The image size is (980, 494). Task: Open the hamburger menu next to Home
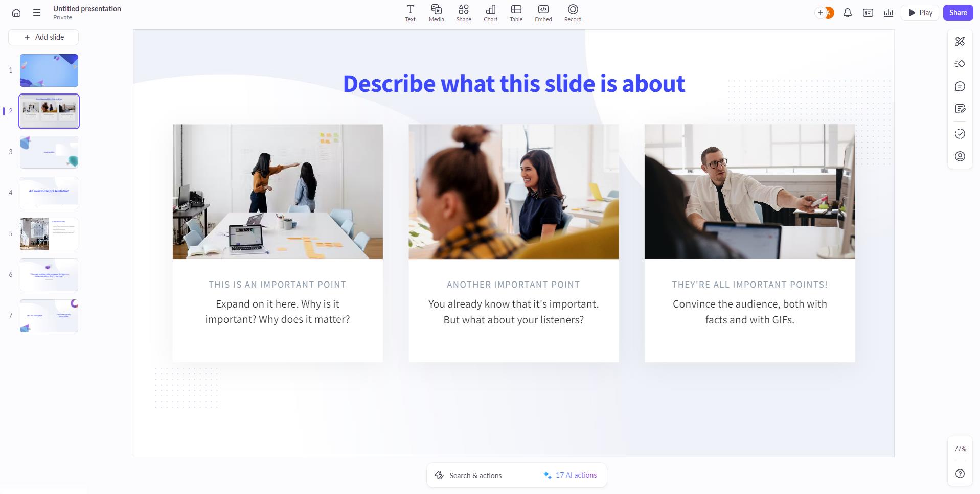point(37,12)
